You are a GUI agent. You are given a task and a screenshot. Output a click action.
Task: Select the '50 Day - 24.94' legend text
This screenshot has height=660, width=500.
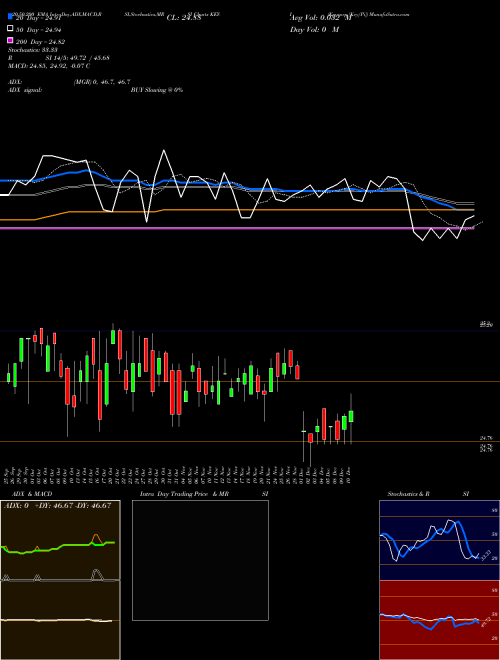pyautogui.click(x=39, y=30)
